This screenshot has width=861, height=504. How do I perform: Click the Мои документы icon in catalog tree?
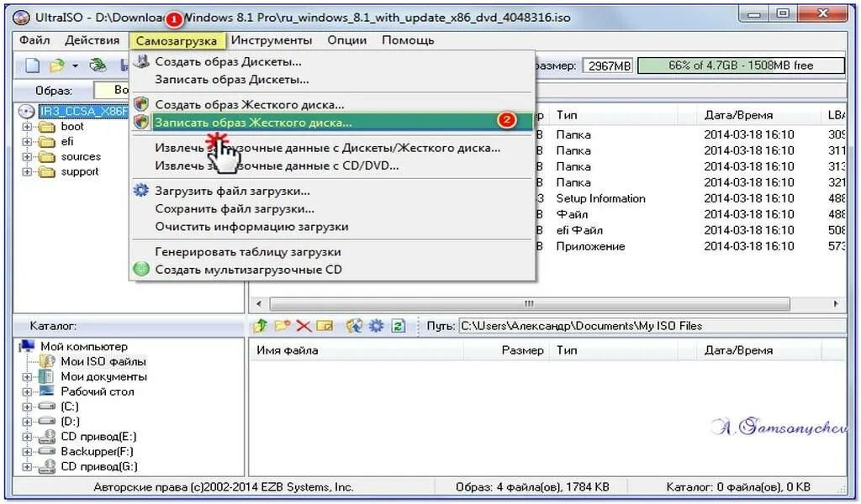pyautogui.click(x=47, y=377)
